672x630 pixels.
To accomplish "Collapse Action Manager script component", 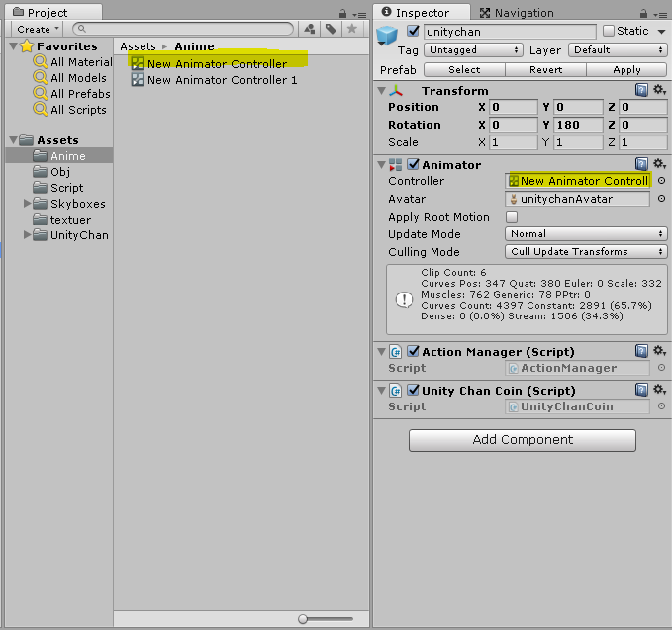I will point(381,352).
